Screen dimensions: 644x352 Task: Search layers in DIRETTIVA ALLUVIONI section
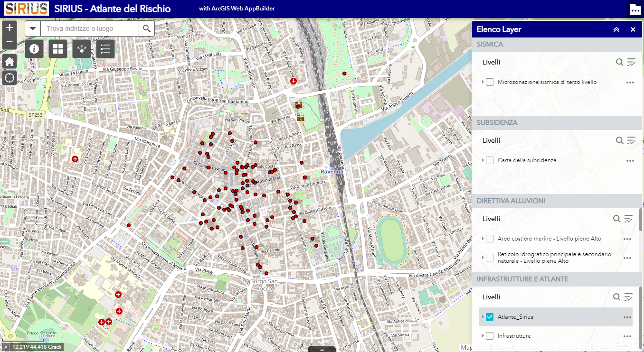coord(616,219)
